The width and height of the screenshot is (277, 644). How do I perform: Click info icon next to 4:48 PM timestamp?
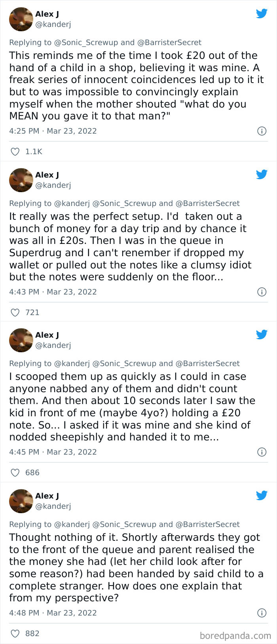tap(262, 613)
